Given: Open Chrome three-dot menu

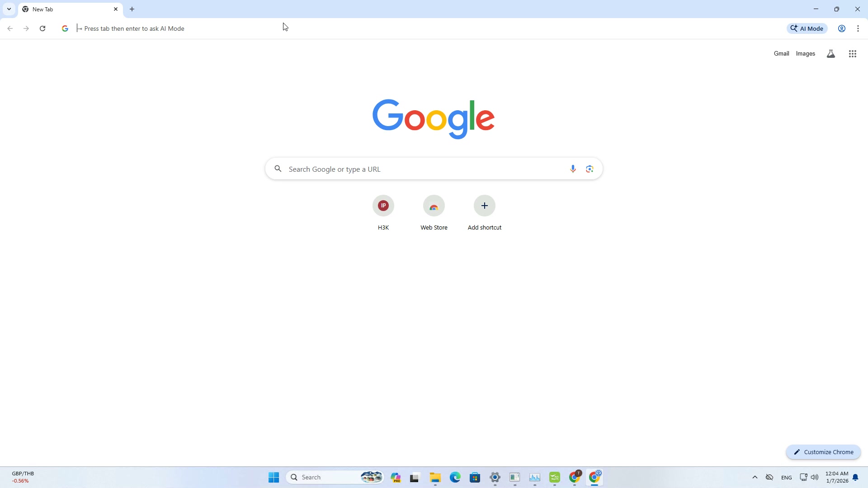Looking at the screenshot, I should point(858,28).
